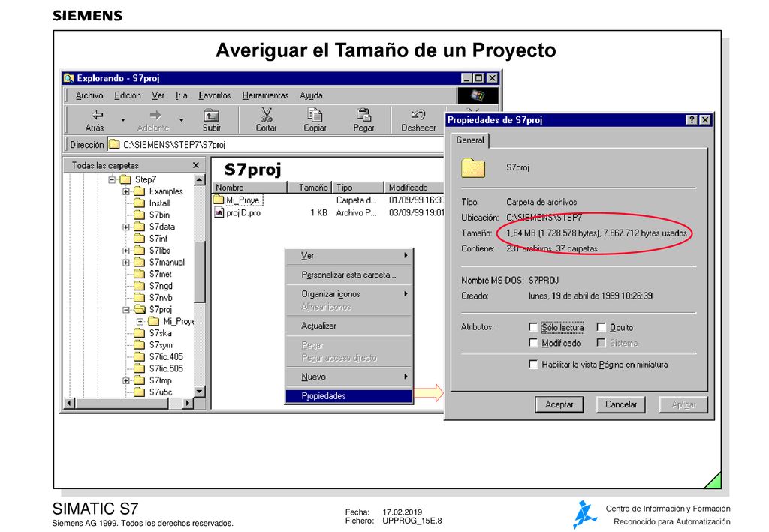This screenshot has height=532, width=769.
Task: Select the S7nvb folder in tree
Action: click(153, 297)
